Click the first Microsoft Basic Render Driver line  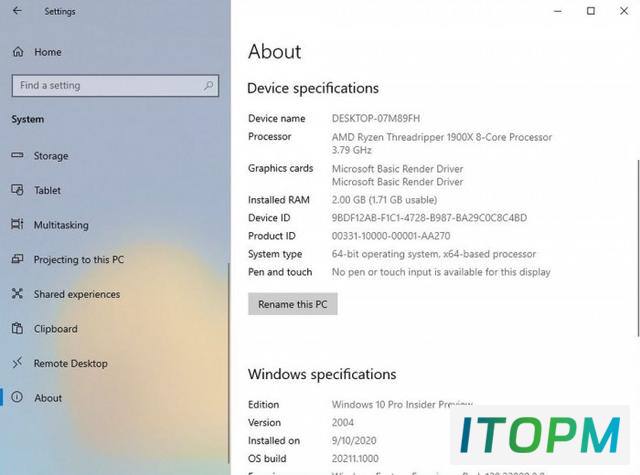click(x=398, y=169)
